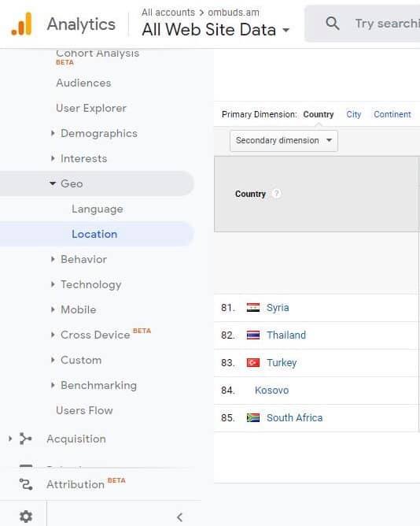Switch primary dimension to City
This screenshot has height=526, width=420.
tap(354, 114)
